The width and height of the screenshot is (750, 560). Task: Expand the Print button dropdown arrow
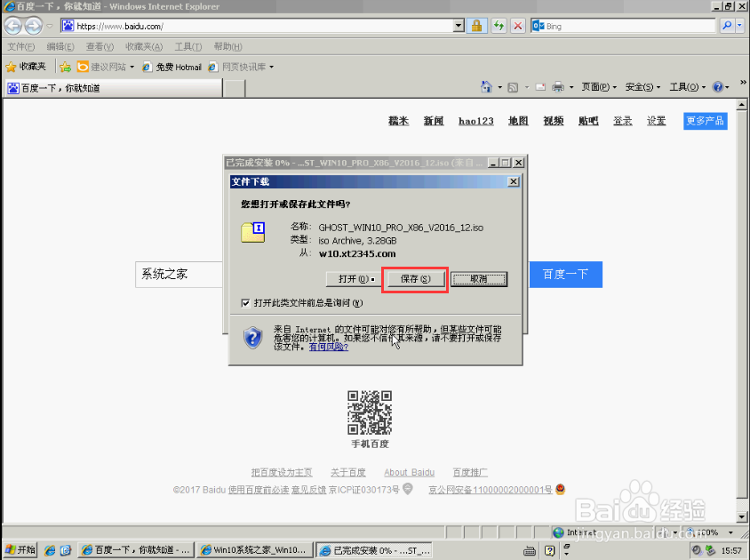571,87
